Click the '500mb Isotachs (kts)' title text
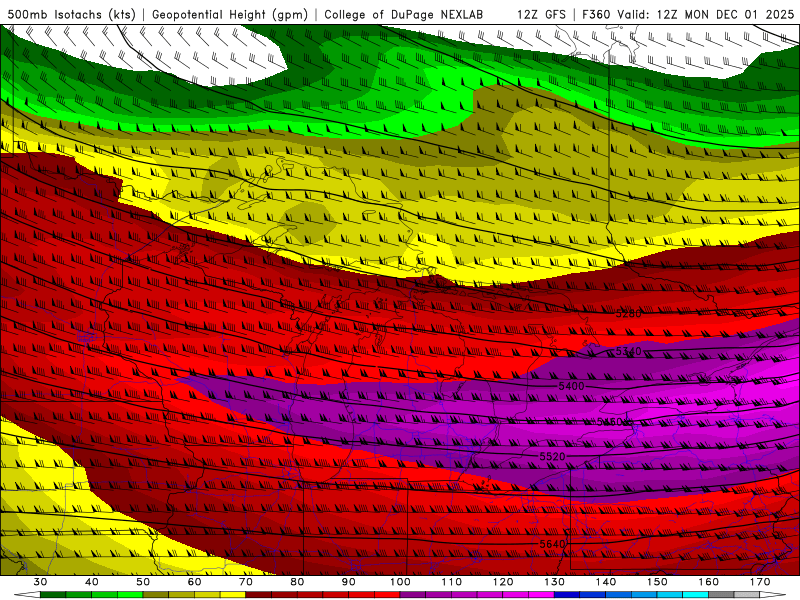800x600 pixels. tap(71, 14)
